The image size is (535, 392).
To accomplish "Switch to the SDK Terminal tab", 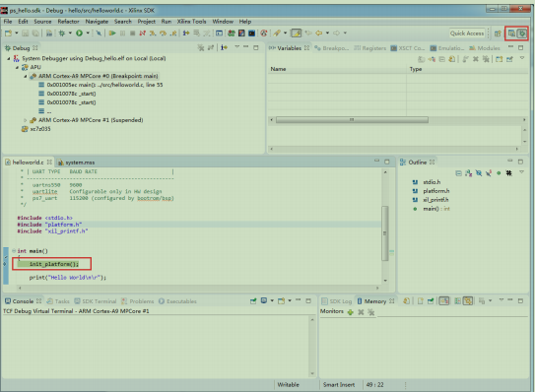I will 96,301.
